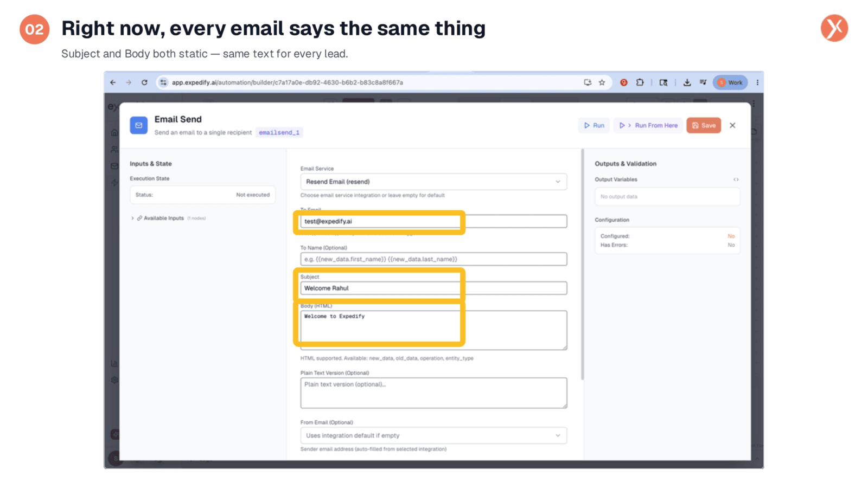
Task: Click the To Name (Optional) field
Action: coord(433,259)
